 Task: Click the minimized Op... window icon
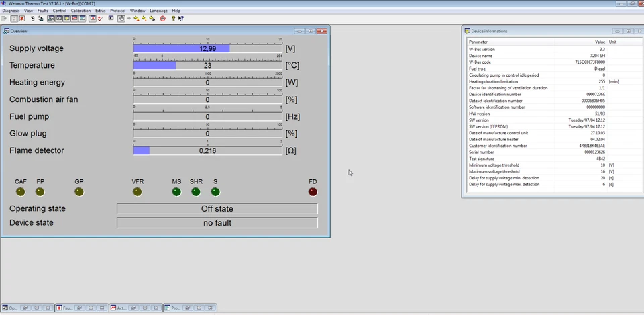[5, 308]
